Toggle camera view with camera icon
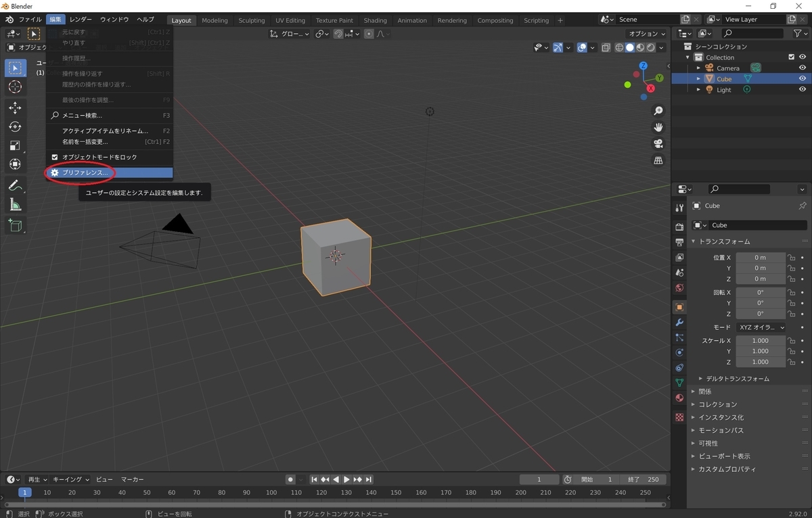The image size is (812, 518). pos(658,143)
